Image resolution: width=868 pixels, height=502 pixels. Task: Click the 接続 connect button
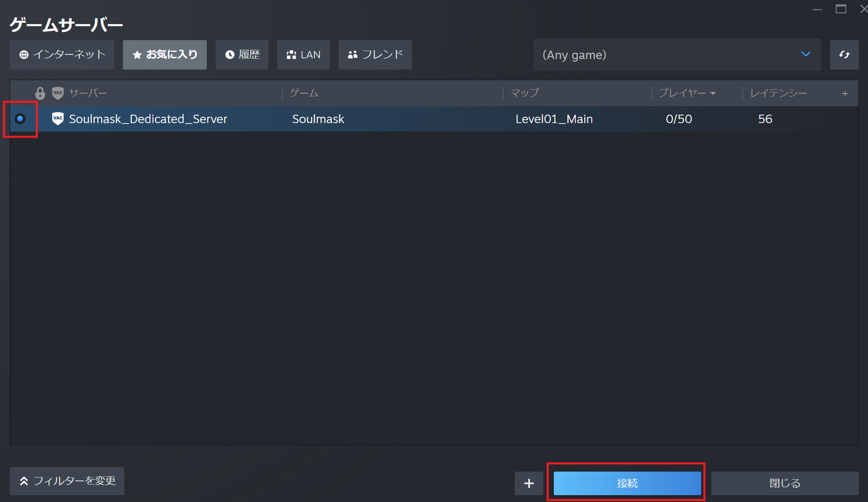click(x=627, y=483)
